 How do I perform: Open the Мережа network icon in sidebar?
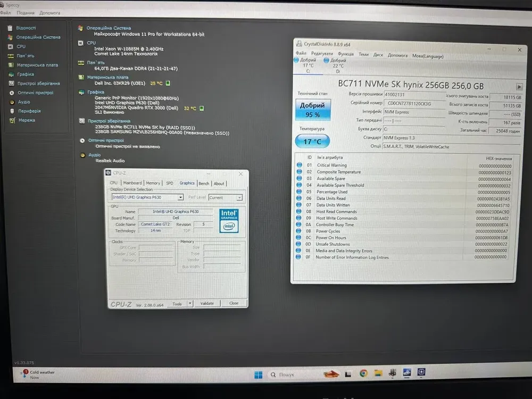[x=11, y=120]
